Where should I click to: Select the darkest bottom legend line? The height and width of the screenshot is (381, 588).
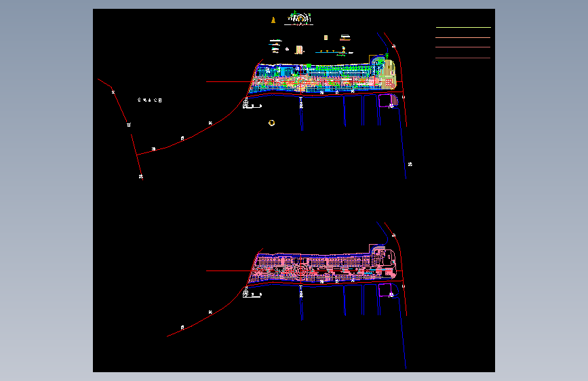tap(463, 58)
